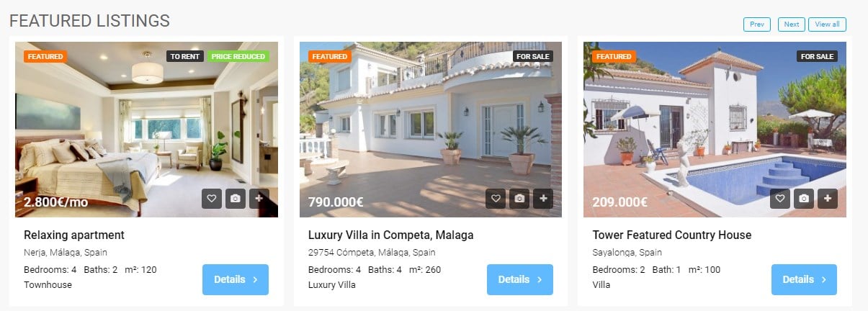Favorite the Relaxing apartment with heart icon
Screen dimensions: 868x311
(x=211, y=199)
